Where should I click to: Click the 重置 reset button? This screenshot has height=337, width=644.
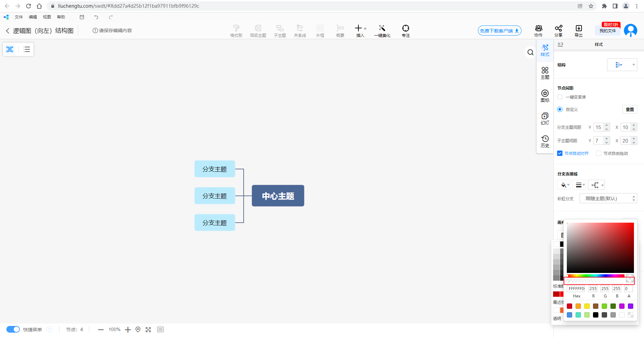click(630, 110)
